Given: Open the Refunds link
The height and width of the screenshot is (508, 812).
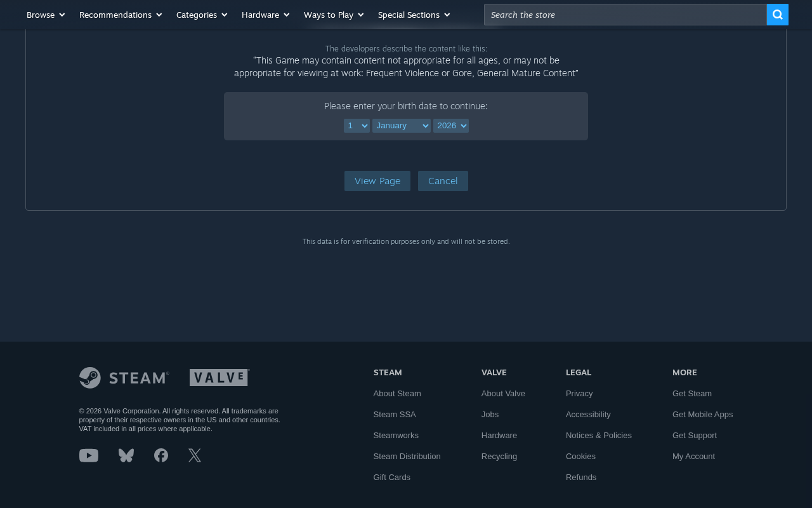Looking at the screenshot, I should (x=581, y=478).
